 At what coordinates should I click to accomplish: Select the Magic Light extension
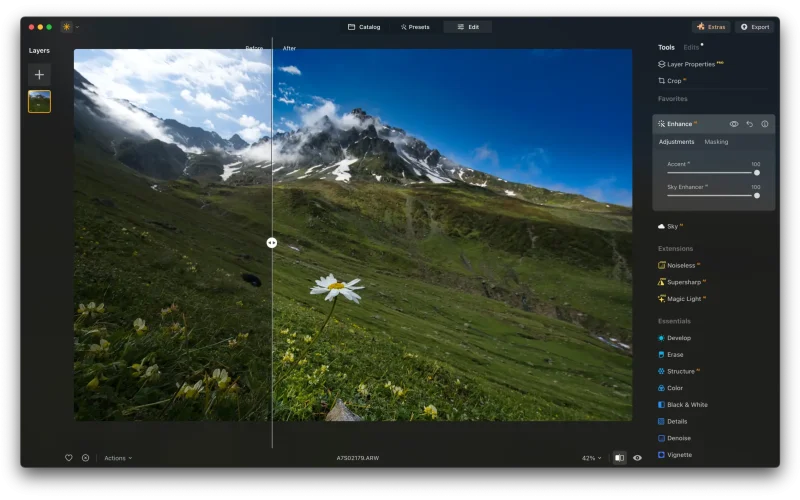tap(685, 298)
